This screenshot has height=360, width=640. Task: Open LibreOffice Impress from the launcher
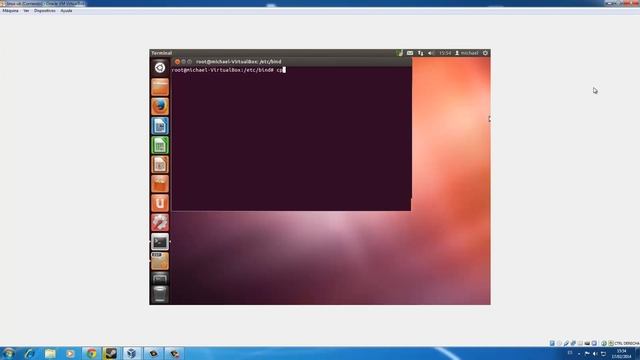pyautogui.click(x=160, y=164)
